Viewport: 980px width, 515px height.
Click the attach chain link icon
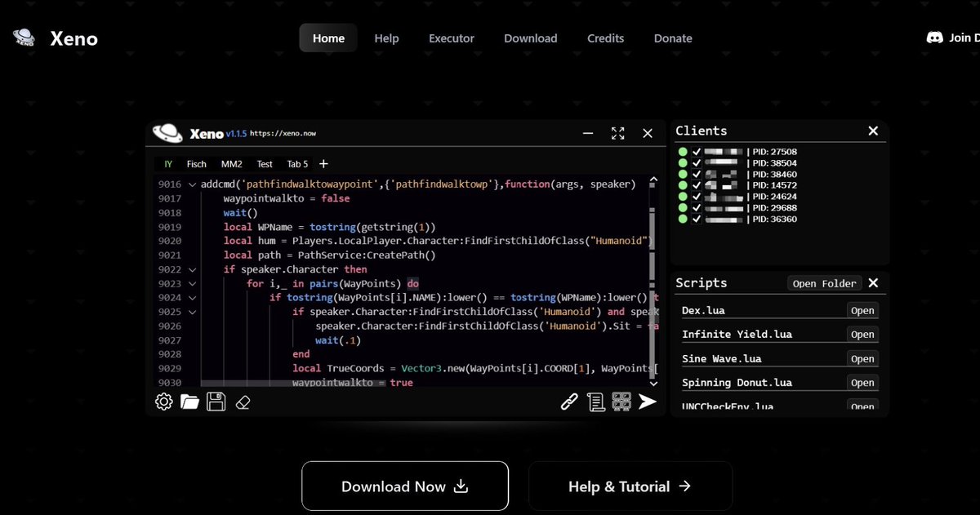(569, 402)
